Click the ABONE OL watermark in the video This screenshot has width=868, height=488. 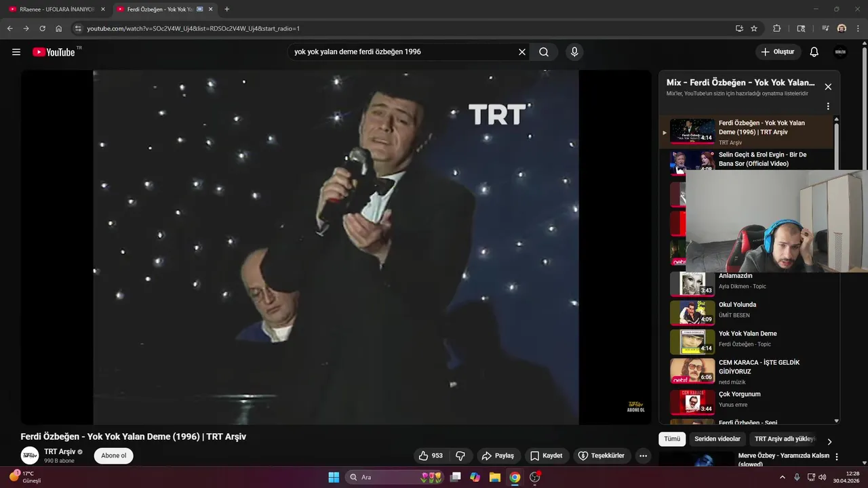coord(635,406)
